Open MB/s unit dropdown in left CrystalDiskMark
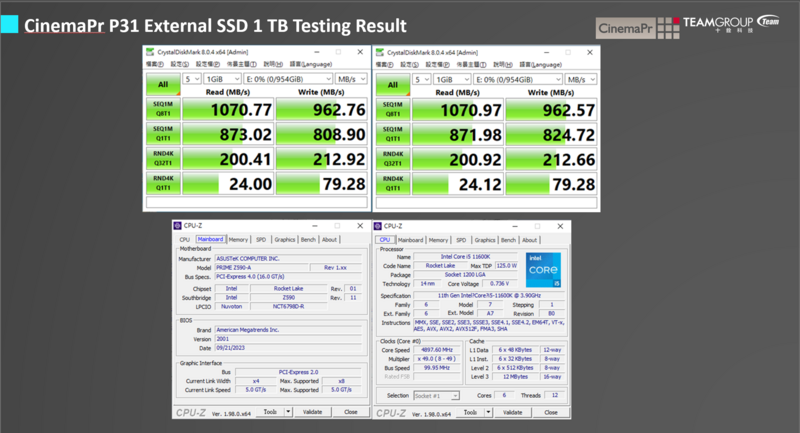The height and width of the screenshot is (433, 800). coord(351,79)
